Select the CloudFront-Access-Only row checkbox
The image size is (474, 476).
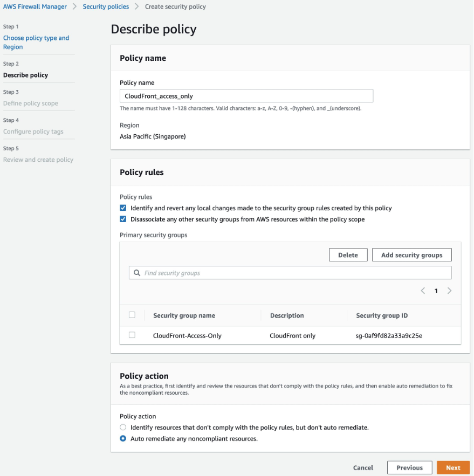(x=132, y=334)
